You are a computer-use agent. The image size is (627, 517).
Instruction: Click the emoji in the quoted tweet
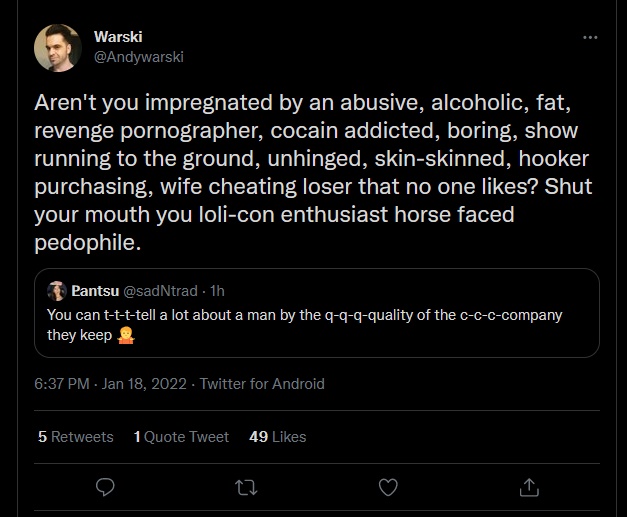tap(126, 335)
